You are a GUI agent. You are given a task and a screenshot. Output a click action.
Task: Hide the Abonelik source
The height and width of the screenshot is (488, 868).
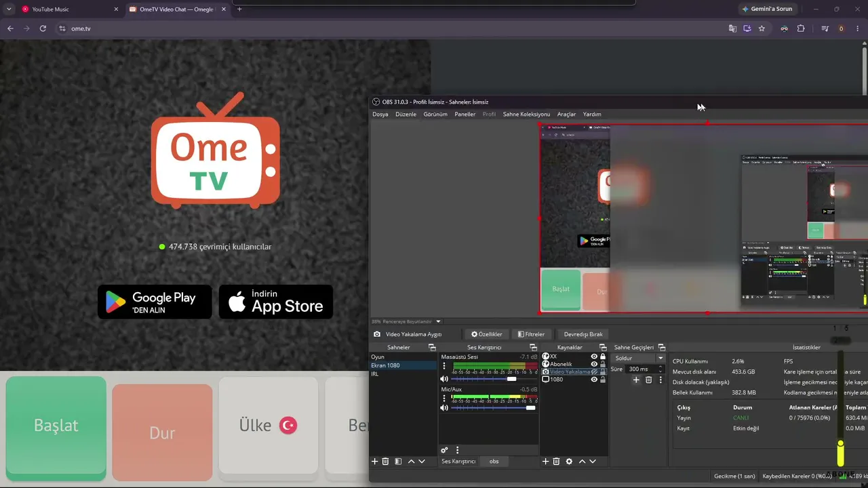point(594,364)
